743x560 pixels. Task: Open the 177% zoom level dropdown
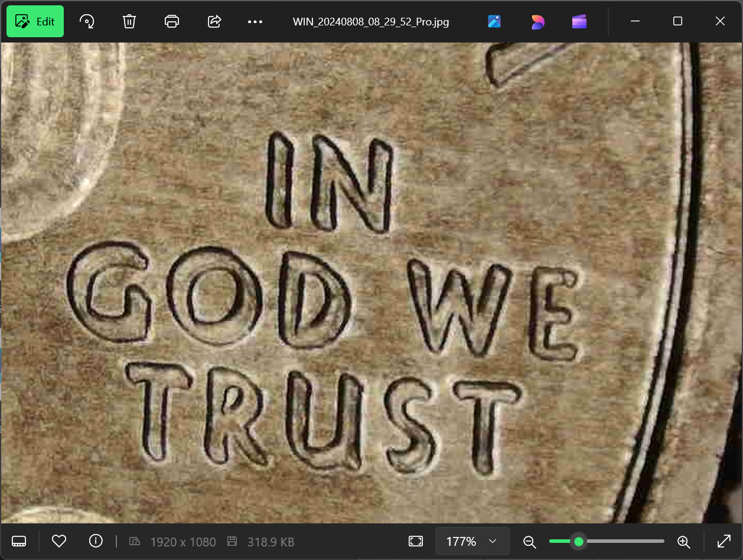point(472,541)
